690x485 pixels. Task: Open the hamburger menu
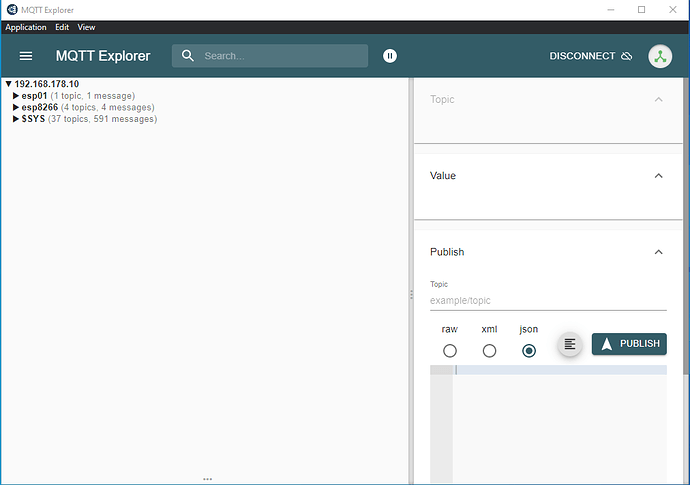pos(26,56)
